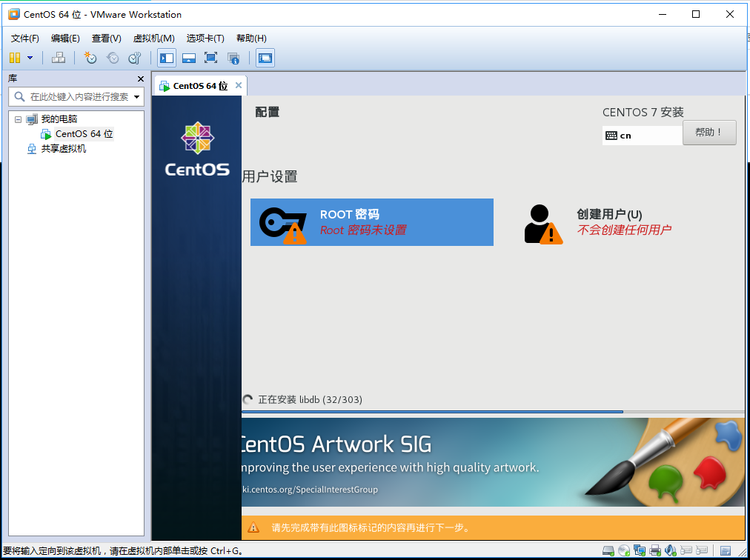The image size is (750, 560).
Task: Select 共享虚拟机 in the library tree
Action: coord(64,149)
